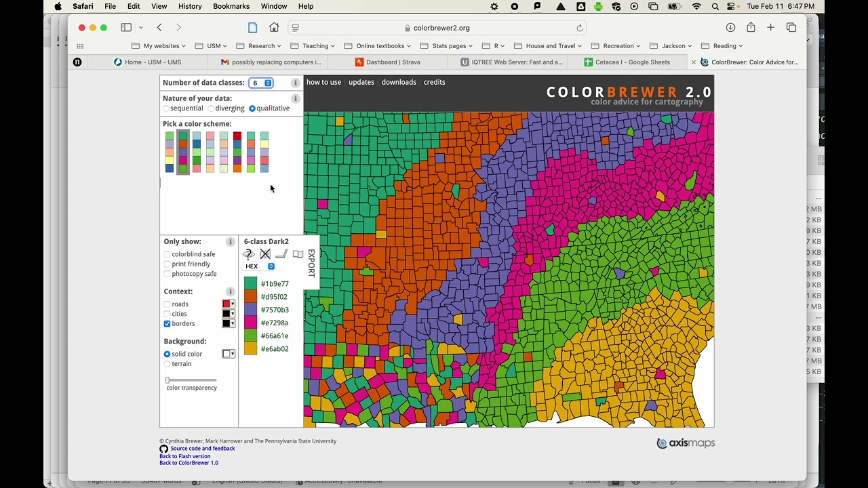Viewport: 868px width, 488px height.
Task: Open the Research bookmarks folder
Action: (259, 46)
